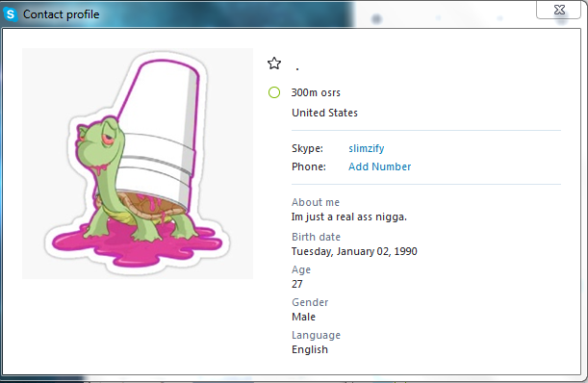Click the English language value
The image size is (588, 383).
point(310,349)
